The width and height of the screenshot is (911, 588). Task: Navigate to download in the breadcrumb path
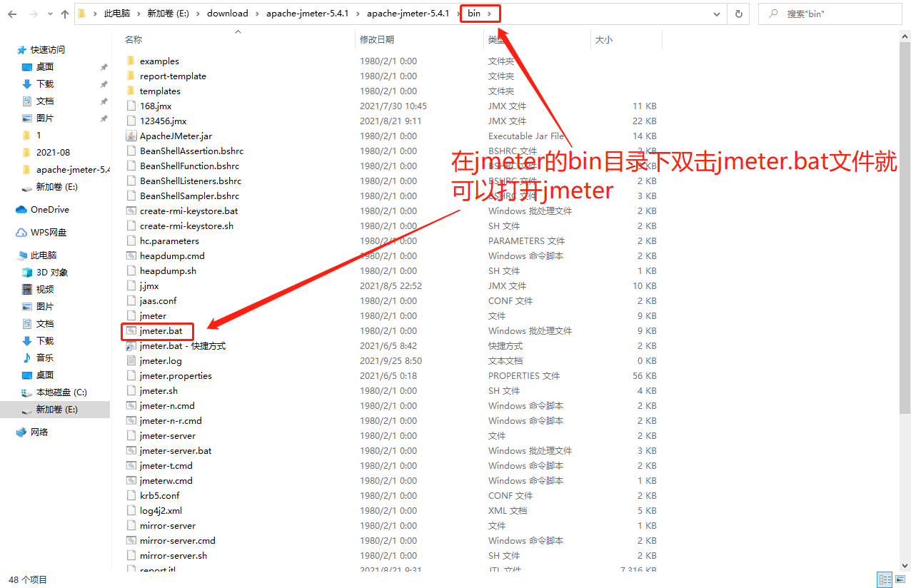[x=228, y=13]
